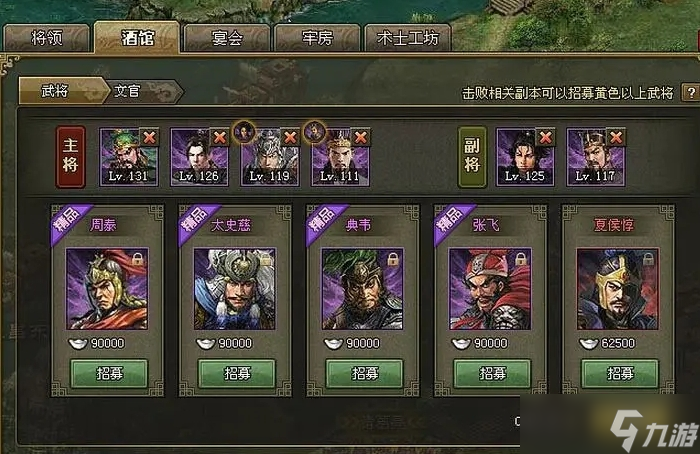Click the lock icon on 张飞 portrait

point(521,259)
